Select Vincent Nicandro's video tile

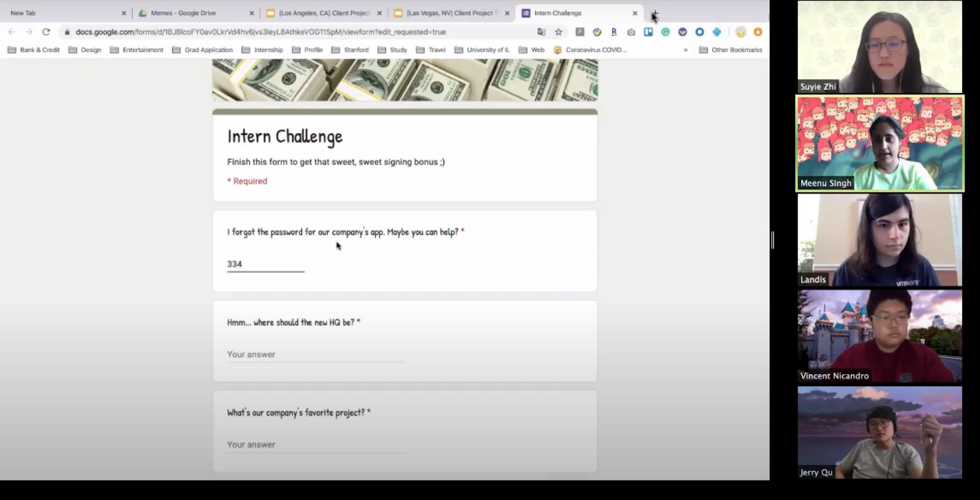(880, 337)
